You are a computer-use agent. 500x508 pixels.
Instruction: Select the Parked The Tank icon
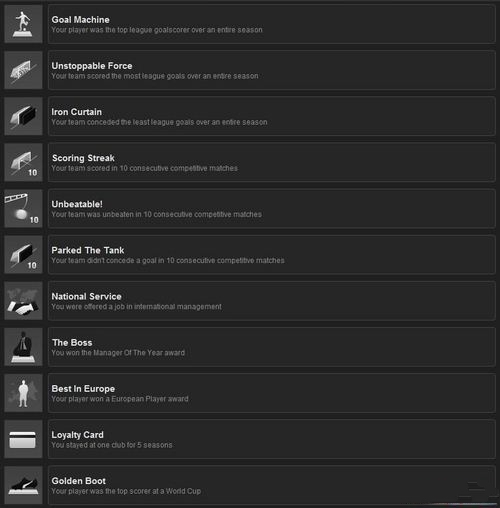pos(23,254)
